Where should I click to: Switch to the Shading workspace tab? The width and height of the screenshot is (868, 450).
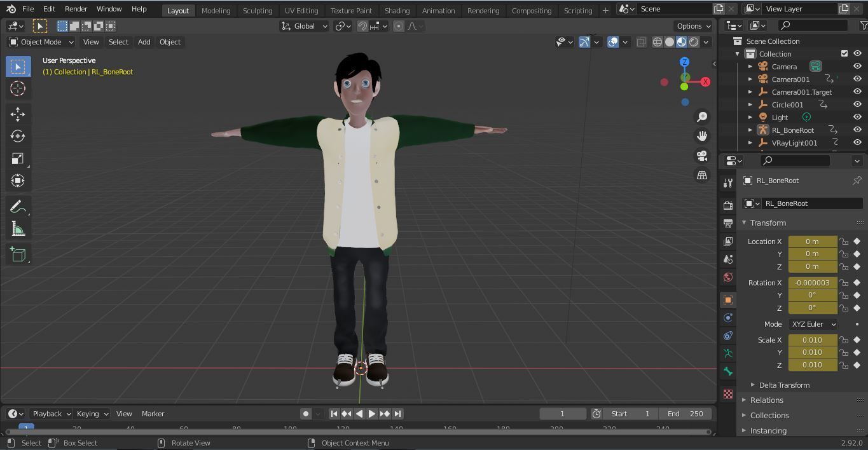[397, 10]
